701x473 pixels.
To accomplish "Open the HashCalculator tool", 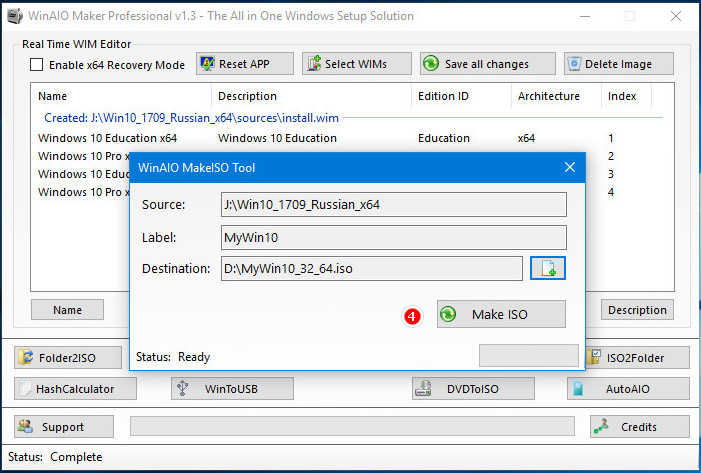I will click(x=75, y=389).
